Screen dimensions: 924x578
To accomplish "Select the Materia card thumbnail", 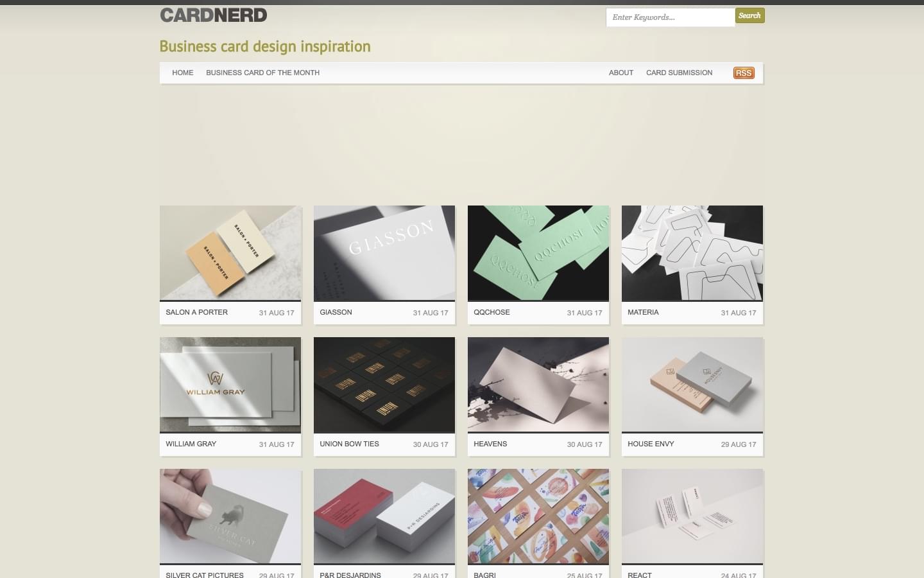I will pos(692,252).
